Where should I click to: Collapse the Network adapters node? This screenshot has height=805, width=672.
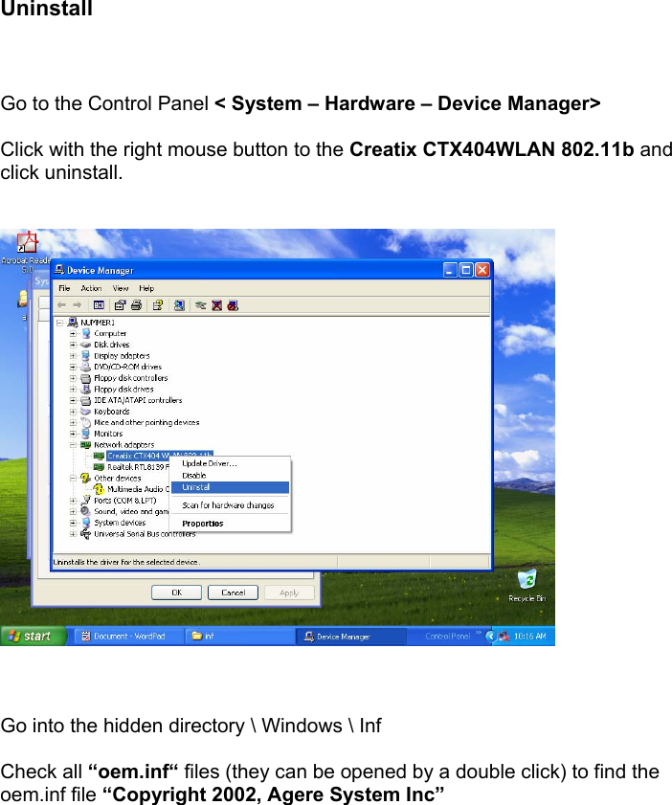coord(73,445)
